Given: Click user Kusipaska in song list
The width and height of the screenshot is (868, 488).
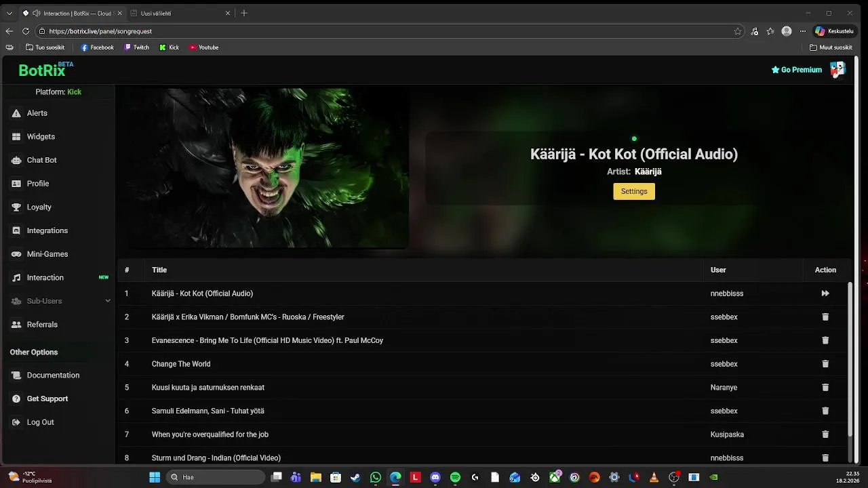Looking at the screenshot, I should click(726, 434).
